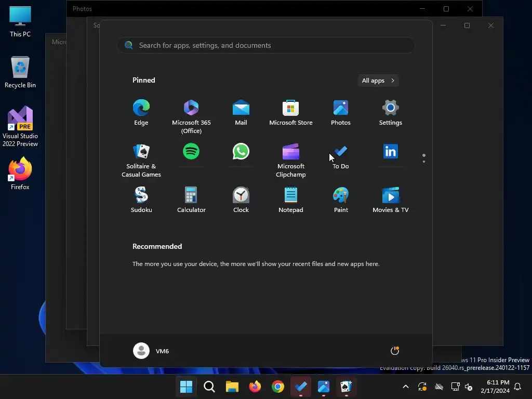Click All apps button
The height and width of the screenshot is (399, 532).
click(x=378, y=81)
